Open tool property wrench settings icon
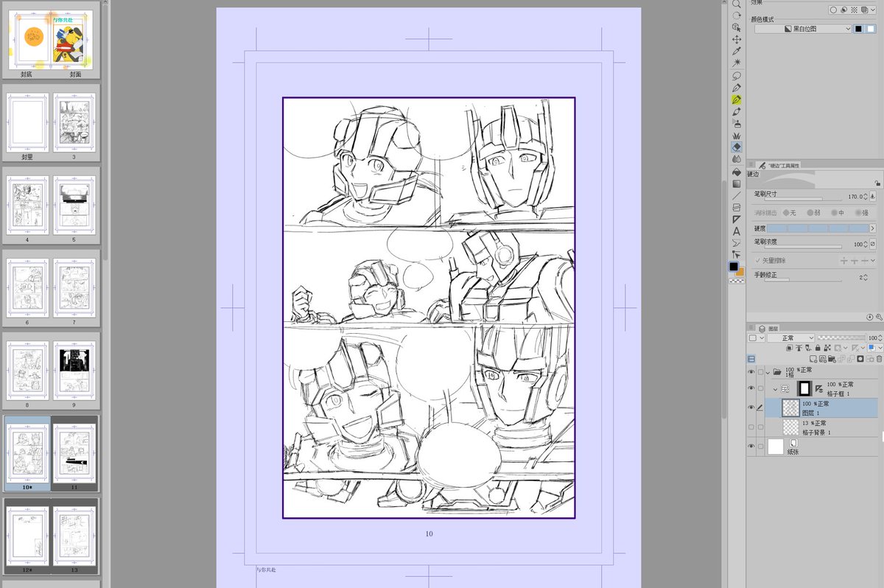 (x=879, y=317)
